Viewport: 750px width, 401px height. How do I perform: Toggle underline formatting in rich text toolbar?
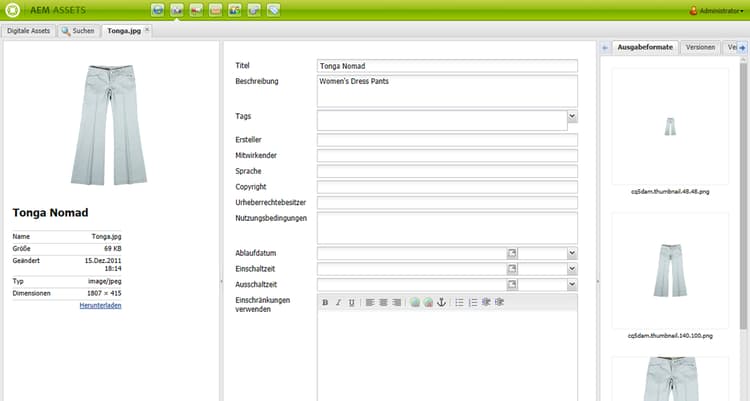point(352,302)
